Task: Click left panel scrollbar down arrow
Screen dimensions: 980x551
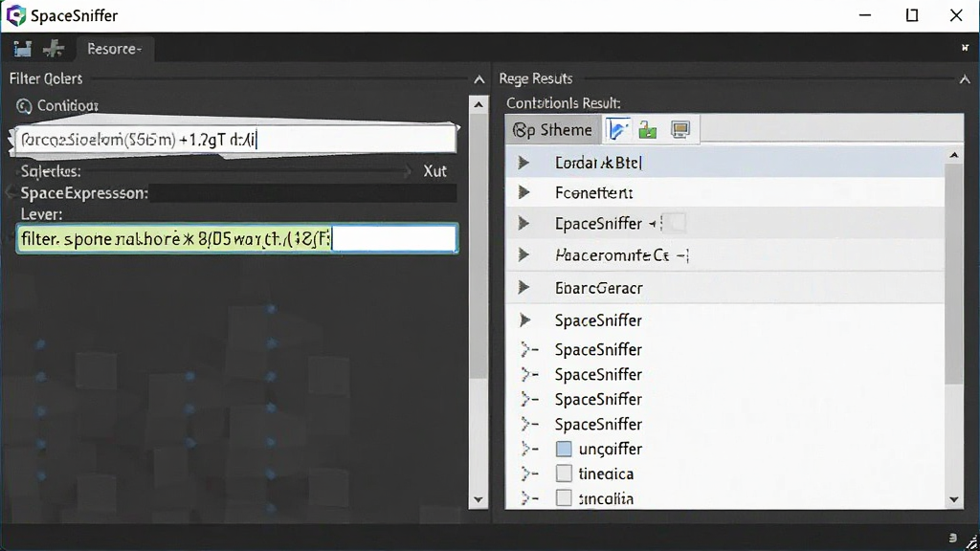Action: pos(479,499)
